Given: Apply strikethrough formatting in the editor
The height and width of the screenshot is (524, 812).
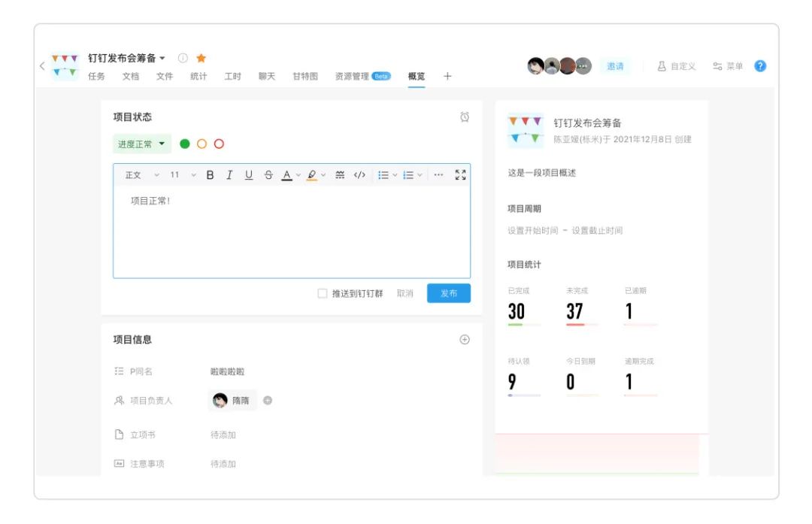Looking at the screenshot, I should click(x=268, y=175).
